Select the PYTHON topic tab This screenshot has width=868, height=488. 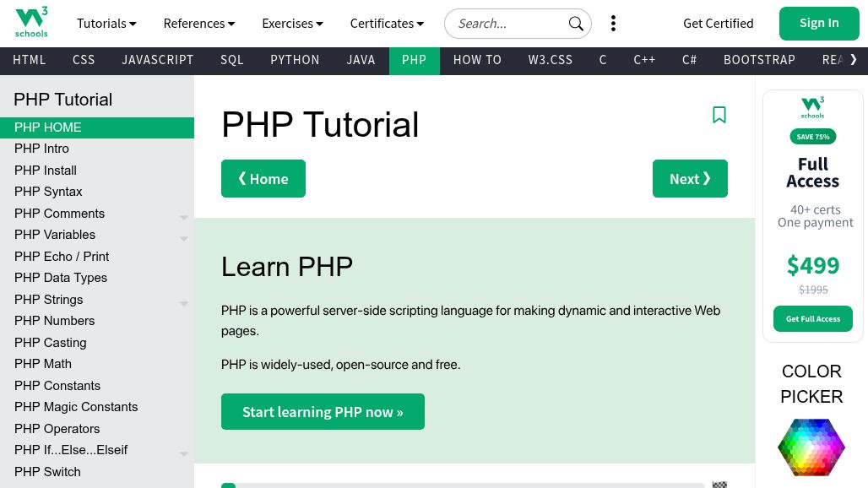pos(295,60)
